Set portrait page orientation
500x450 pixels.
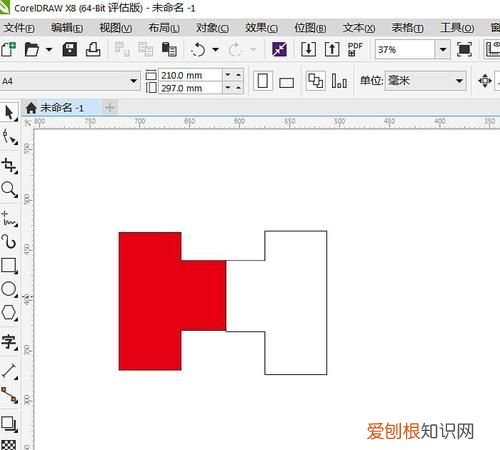(x=263, y=81)
